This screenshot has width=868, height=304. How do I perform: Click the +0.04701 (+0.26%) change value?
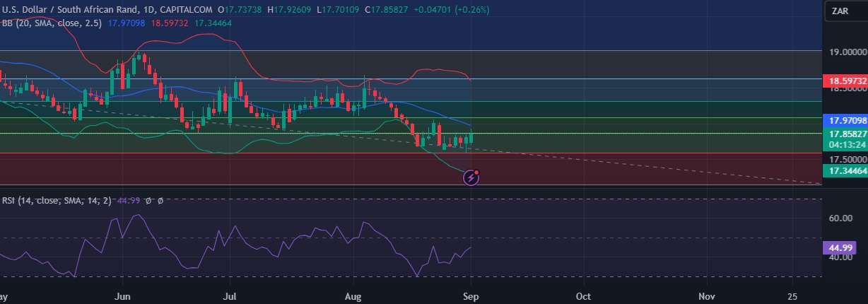tap(451, 9)
